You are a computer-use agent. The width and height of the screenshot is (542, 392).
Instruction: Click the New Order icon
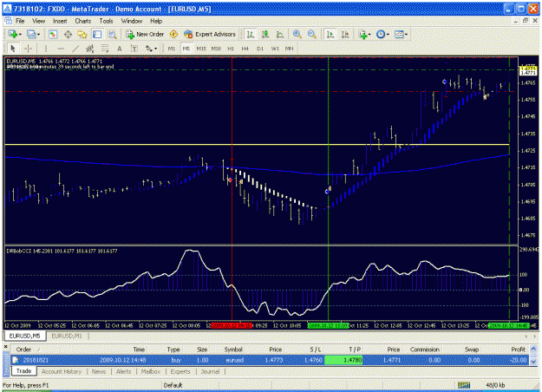[x=145, y=34]
